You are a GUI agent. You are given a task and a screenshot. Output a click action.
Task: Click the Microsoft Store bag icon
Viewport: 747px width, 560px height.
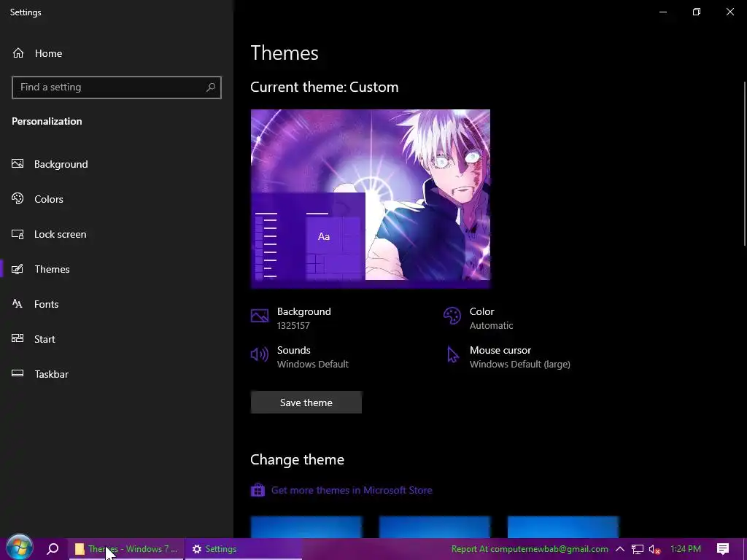[258, 490]
